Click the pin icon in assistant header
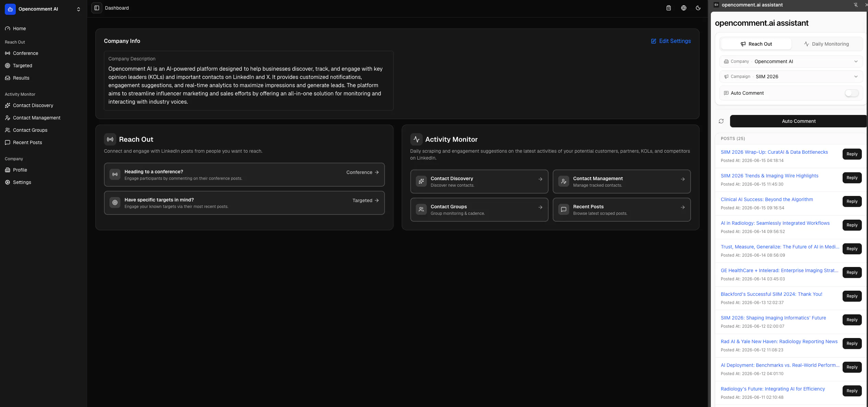868x407 pixels. tap(856, 5)
